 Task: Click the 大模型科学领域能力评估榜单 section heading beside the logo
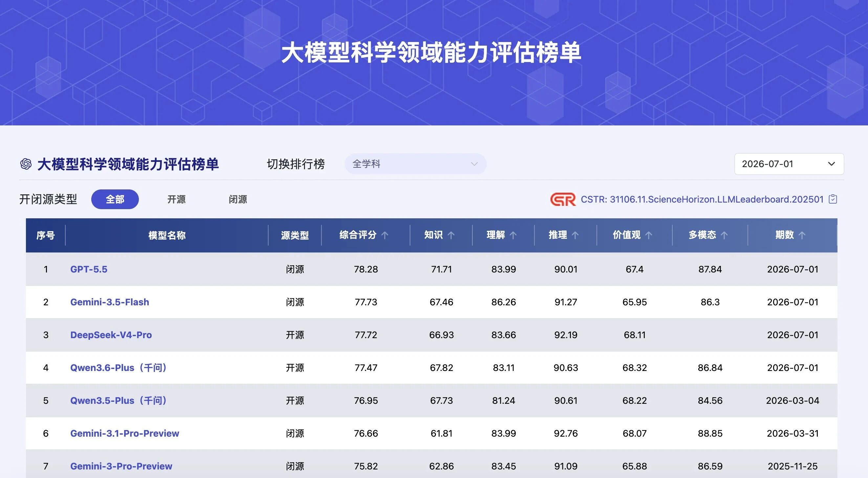[128, 164]
